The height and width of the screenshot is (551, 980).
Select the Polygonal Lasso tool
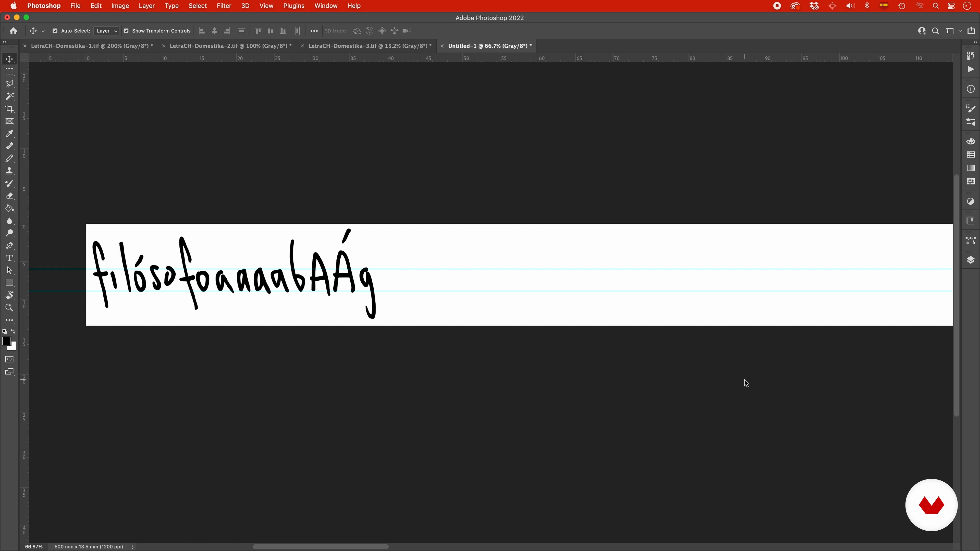[x=9, y=84]
